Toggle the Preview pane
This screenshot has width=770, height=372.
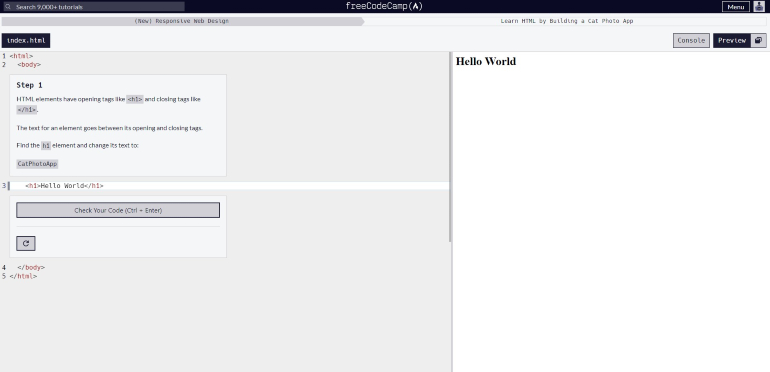[x=732, y=41]
